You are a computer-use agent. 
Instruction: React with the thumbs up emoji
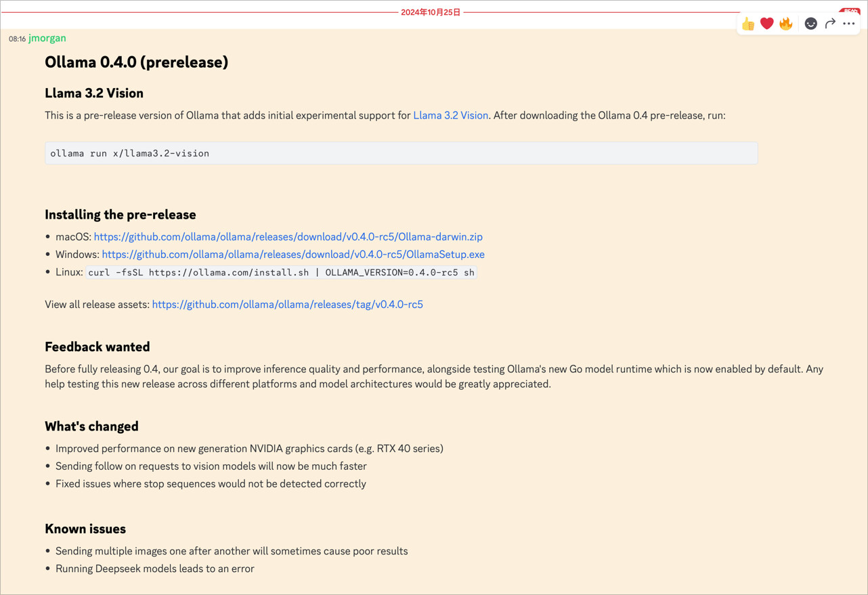(x=748, y=24)
